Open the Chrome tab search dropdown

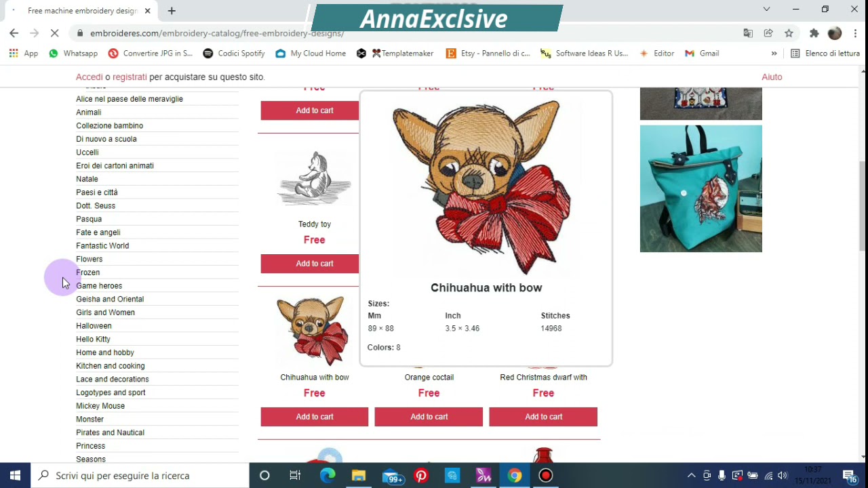(766, 9)
